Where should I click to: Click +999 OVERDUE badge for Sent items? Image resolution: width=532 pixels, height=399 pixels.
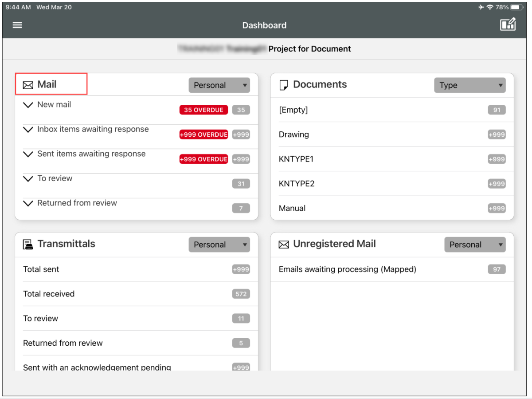tap(203, 159)
